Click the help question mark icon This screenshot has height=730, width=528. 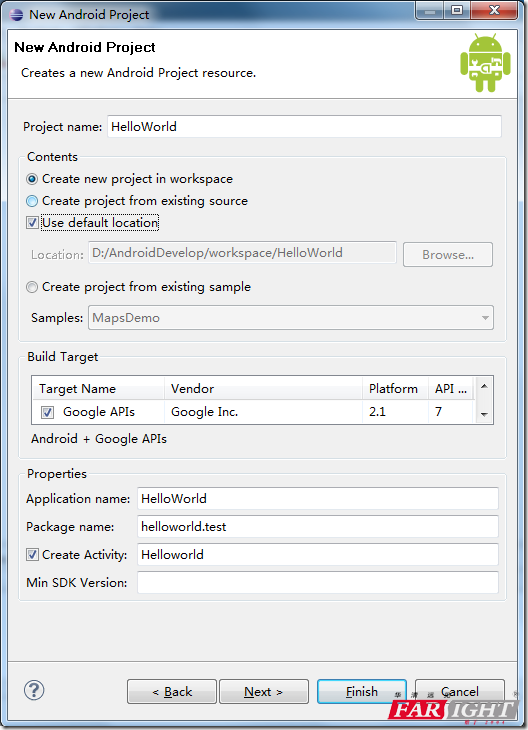click(34, 690)
